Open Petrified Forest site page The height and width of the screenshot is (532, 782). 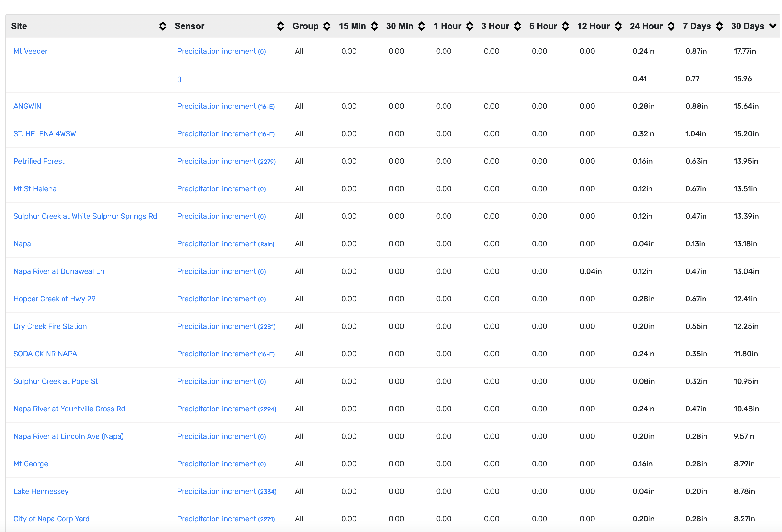coord(39,161)
